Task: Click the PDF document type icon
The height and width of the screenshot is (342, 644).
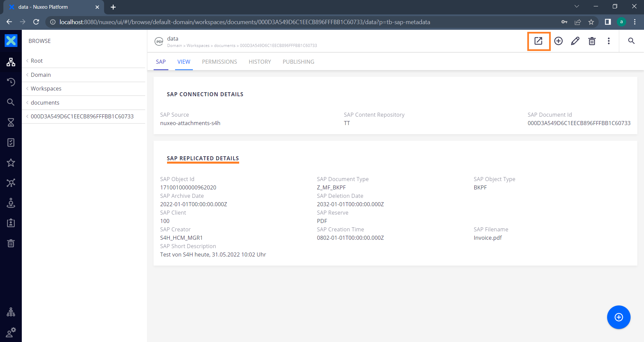Action: click(x=159, y=41)
